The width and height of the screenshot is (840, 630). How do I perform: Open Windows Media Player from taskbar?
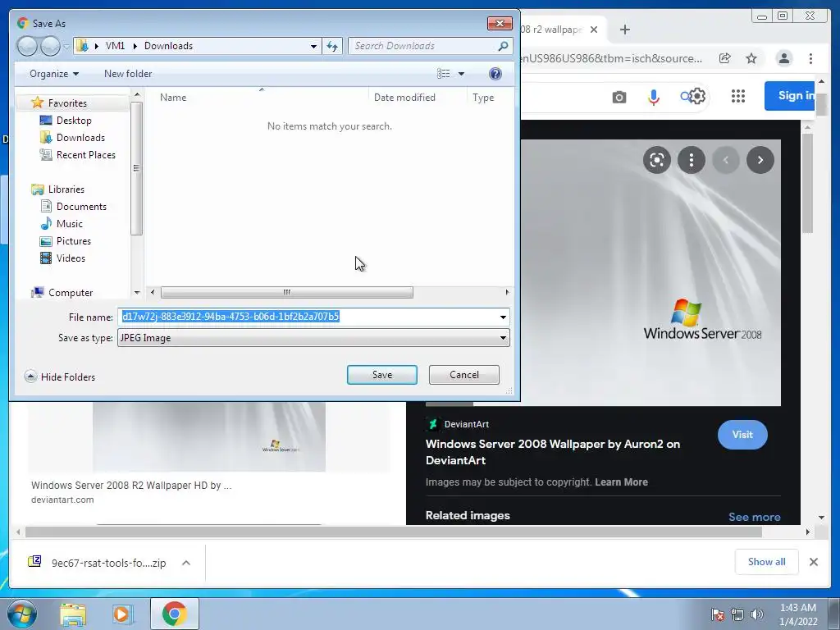click(121, 614)
